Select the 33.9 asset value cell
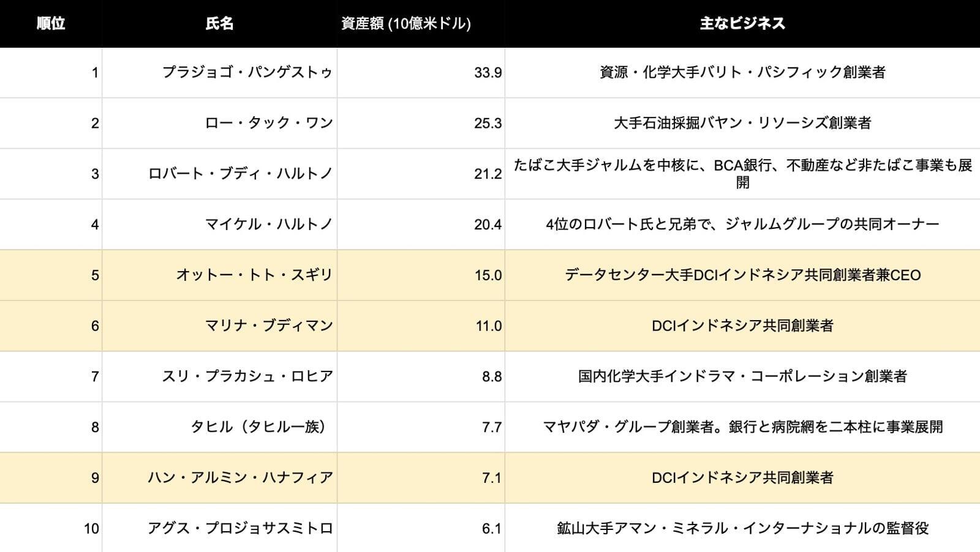The height and width of the screenshot is (552, 980). [488, 73]
